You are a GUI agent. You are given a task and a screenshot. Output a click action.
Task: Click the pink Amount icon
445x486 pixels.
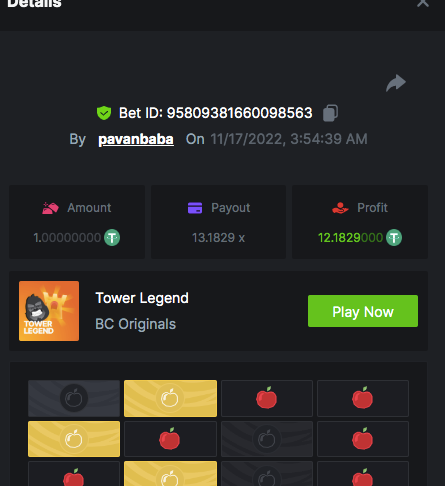50,208
